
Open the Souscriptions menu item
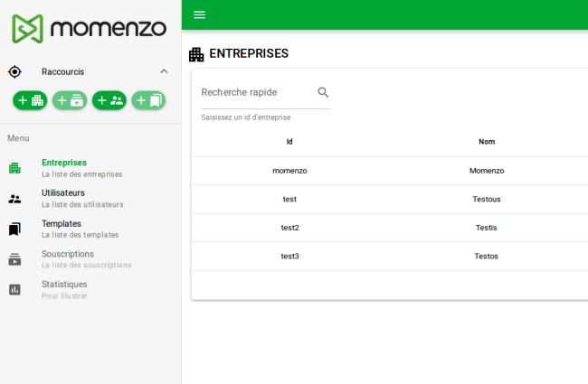coord(90,259)
